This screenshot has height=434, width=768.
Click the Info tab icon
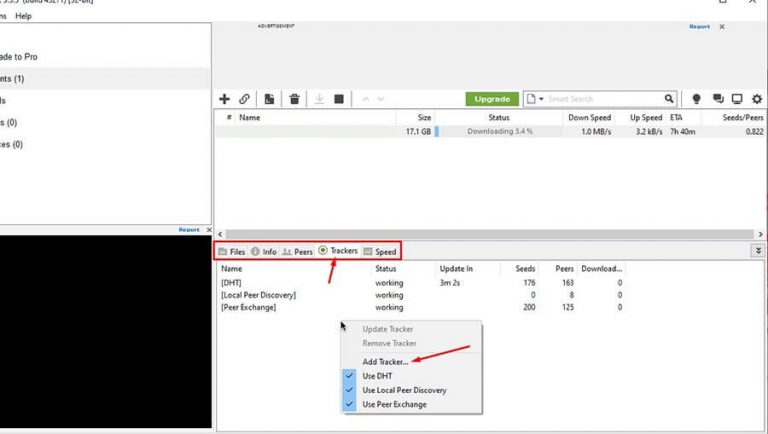click(x=255, y=251)
